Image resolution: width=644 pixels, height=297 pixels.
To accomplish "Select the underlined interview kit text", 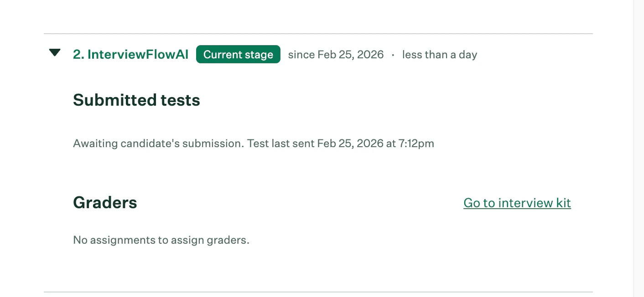I will (517, 203).
